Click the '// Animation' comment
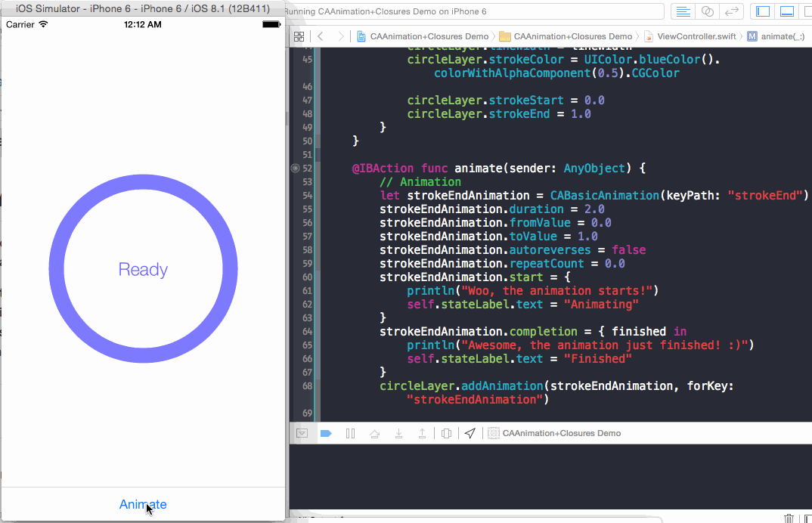Screen dimensions: 812x523 (x=420, y=182)
